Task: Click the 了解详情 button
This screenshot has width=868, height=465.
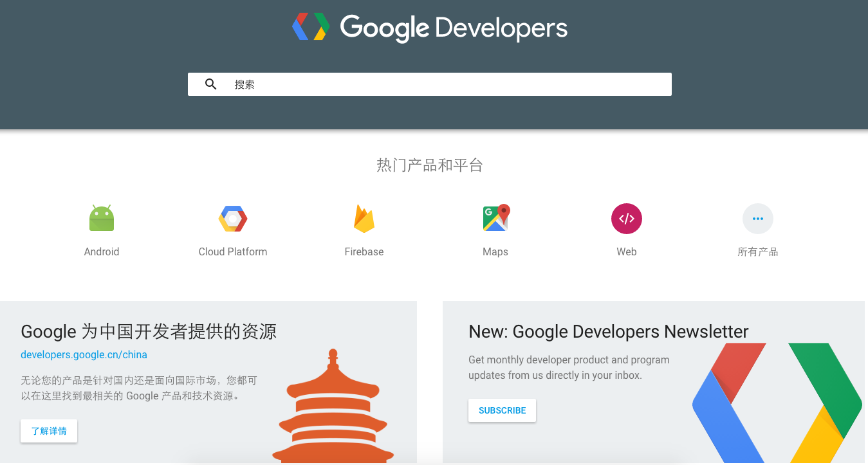Action: [49, 431]
